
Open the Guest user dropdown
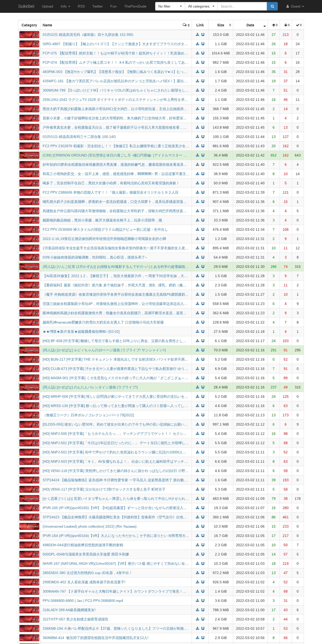click(x=295, y=6)
